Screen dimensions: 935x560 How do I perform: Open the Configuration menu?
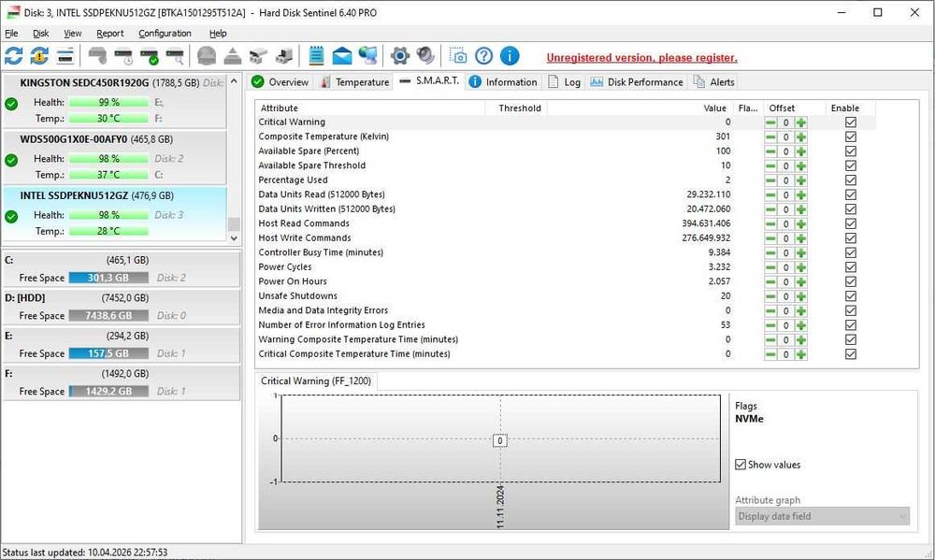pyautogui.click(x=165, y=34)
